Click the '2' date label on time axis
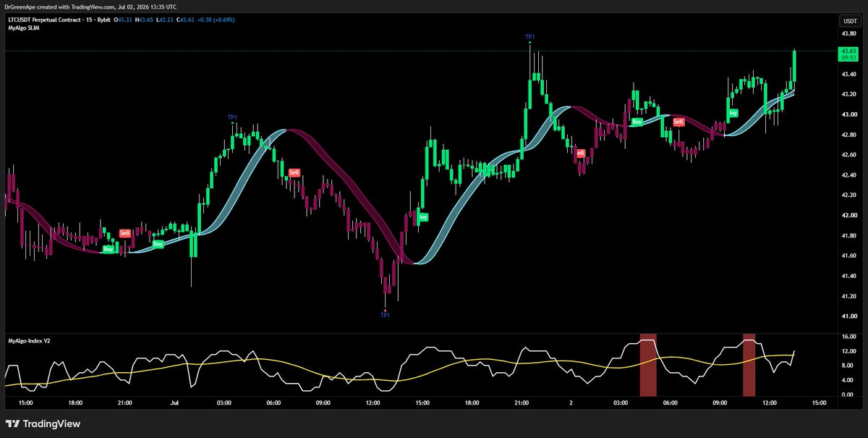Image resolution: width=868 pixels, height=438 pixels. coord(571,403)
